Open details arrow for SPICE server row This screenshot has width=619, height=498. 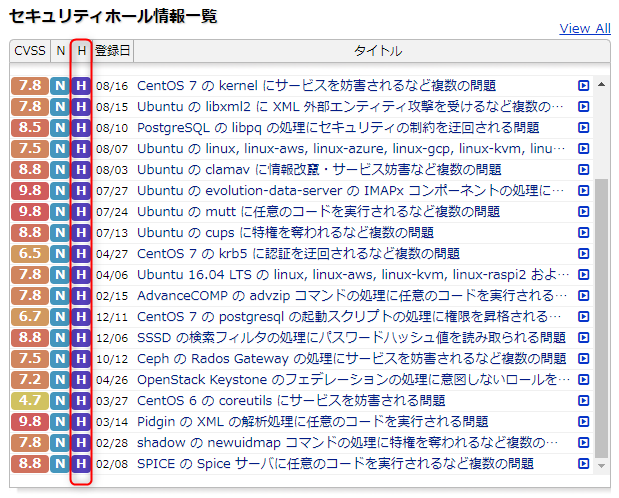(583, 464)
